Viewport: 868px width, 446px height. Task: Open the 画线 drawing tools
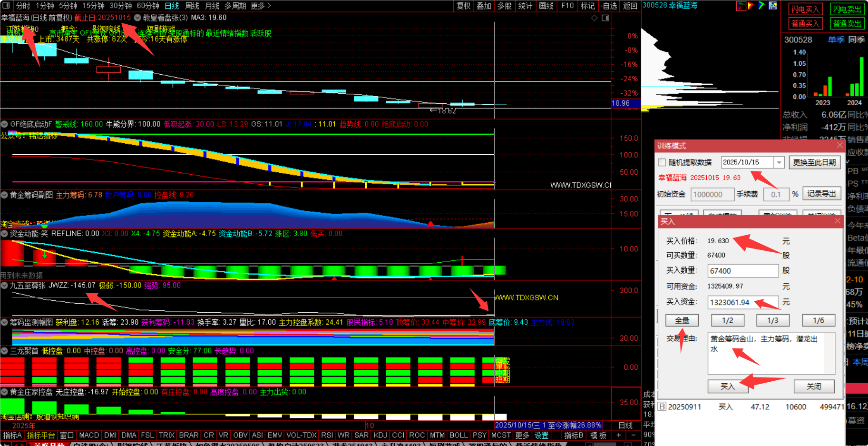pyautogui.click(x=546, y=6)
